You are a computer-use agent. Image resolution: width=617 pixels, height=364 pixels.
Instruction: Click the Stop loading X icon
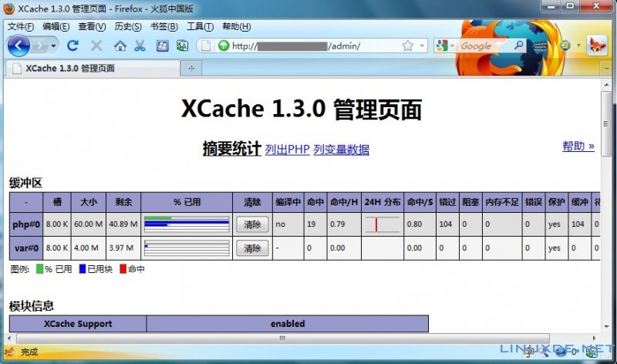tap(96, 45)
